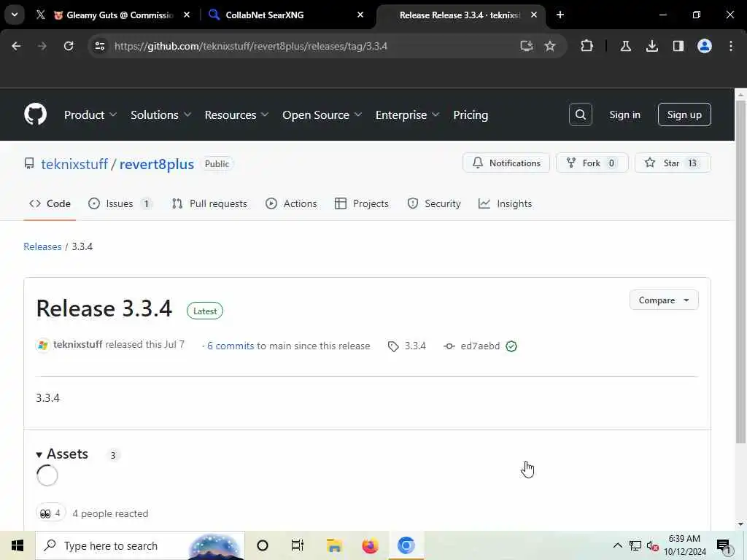Screen dimensions: 747x560
Task: Star the revert8plus repository
Action: click(x=672, y=163)
